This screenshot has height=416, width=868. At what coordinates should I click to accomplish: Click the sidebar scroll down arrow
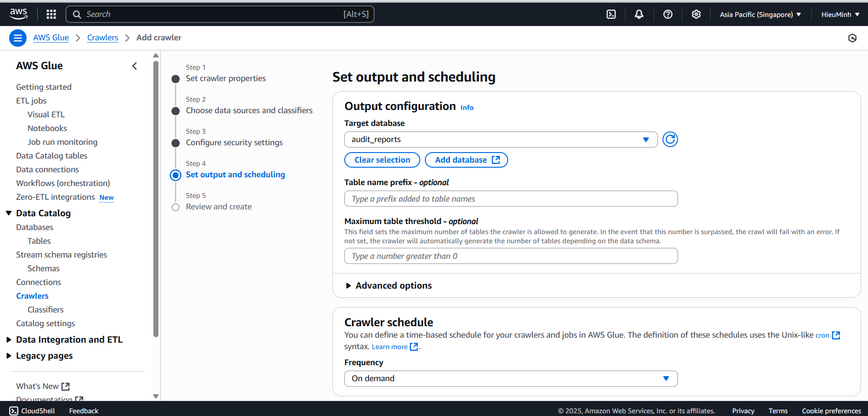tap(156, 396)
